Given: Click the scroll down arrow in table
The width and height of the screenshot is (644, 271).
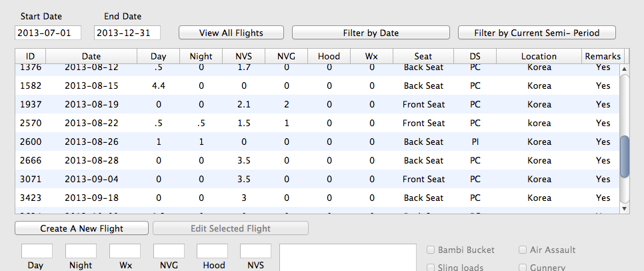Looking at the screenshot, I should (624, 208).
